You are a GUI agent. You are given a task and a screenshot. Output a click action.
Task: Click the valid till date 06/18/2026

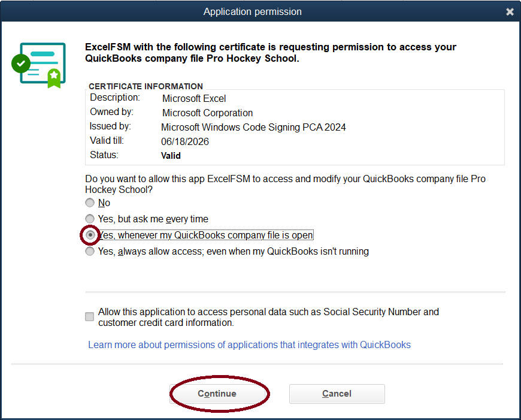coord(185,141)
